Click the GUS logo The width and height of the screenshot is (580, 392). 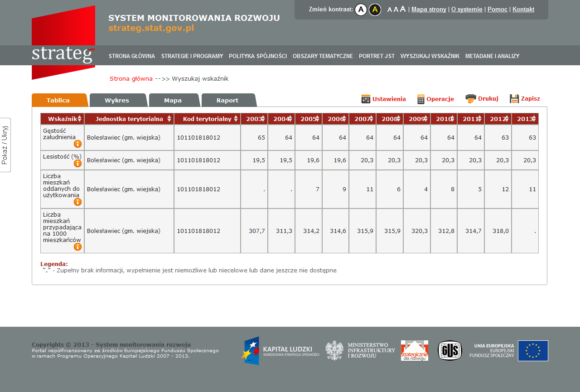point(450,350)
